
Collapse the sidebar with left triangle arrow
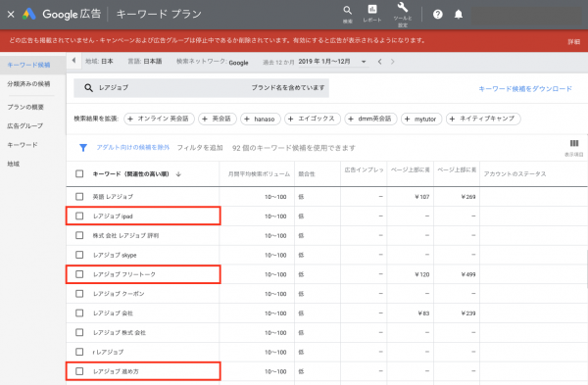click(73, 61)
